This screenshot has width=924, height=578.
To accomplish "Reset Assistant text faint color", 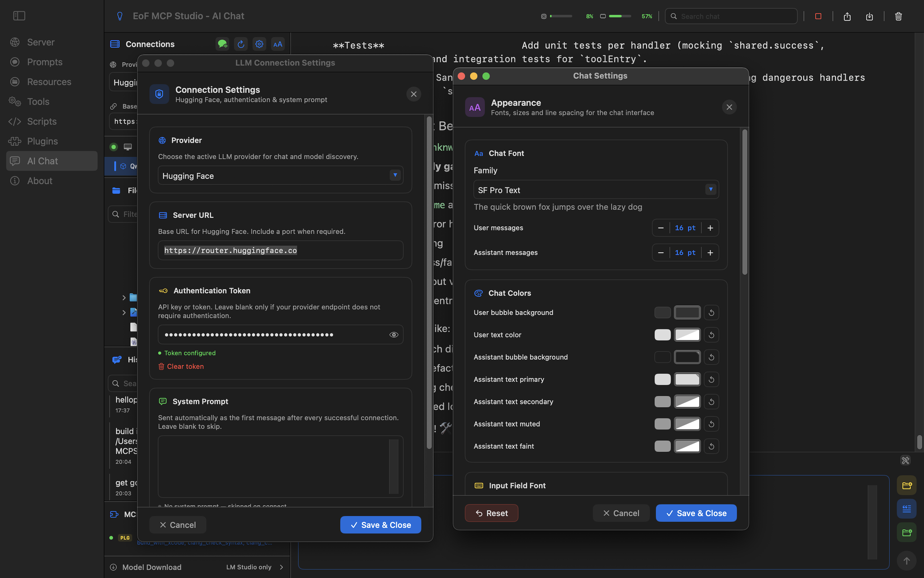I will pos(711,446).
